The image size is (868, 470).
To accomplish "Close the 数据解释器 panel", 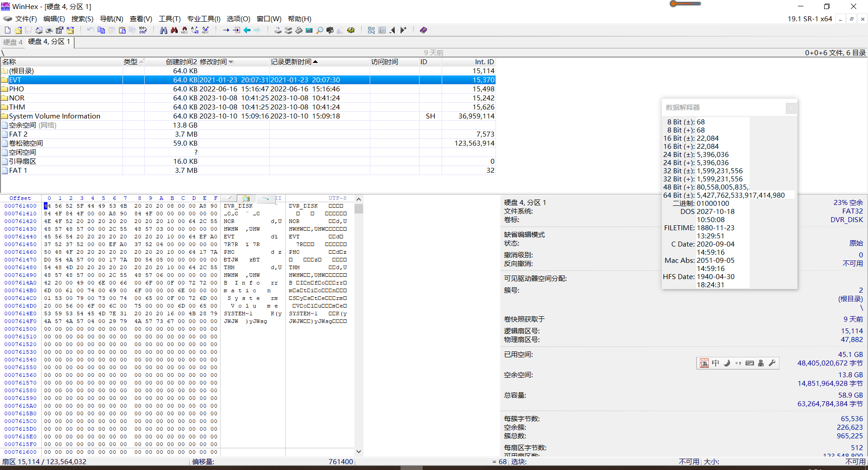I will coord(791,108).
